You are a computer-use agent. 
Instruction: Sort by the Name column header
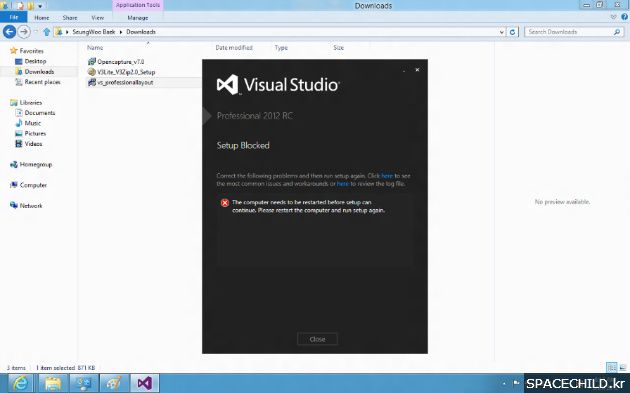click(x=95, y=47)
